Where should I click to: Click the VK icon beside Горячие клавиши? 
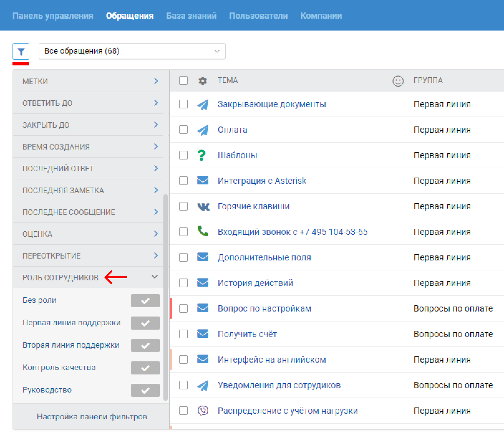203,207
